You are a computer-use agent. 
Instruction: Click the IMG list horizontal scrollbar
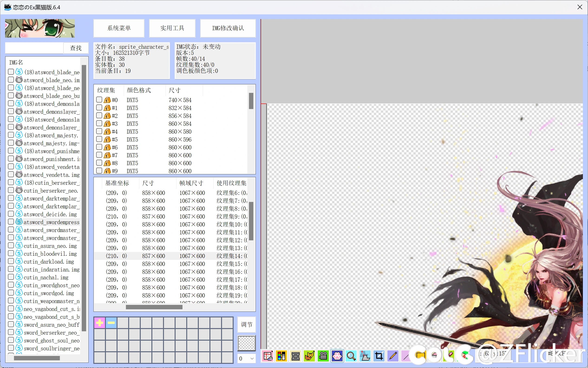click(x=37, y=358)
